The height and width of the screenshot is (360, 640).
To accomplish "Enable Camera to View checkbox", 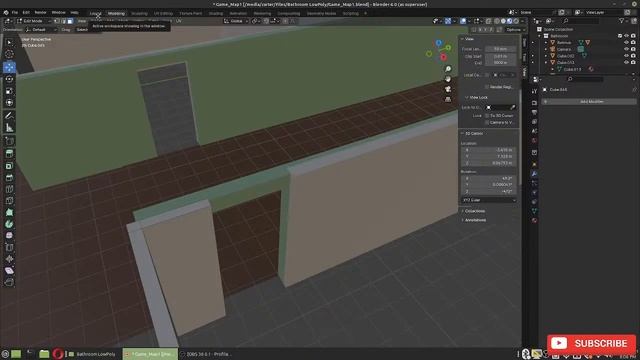I will [487, 122].
